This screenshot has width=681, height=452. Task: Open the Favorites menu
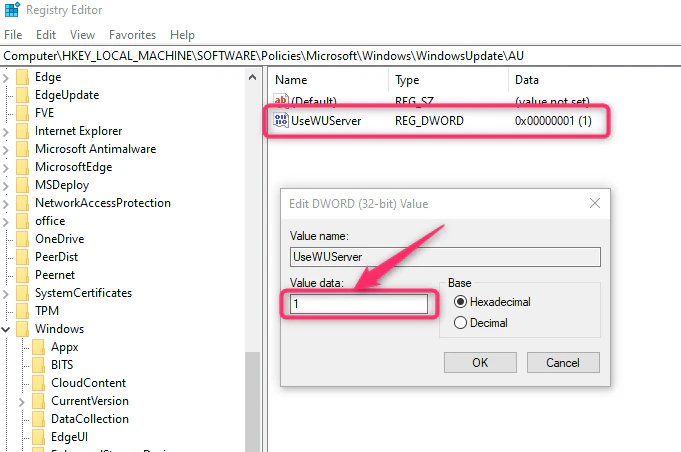[132, 35]
